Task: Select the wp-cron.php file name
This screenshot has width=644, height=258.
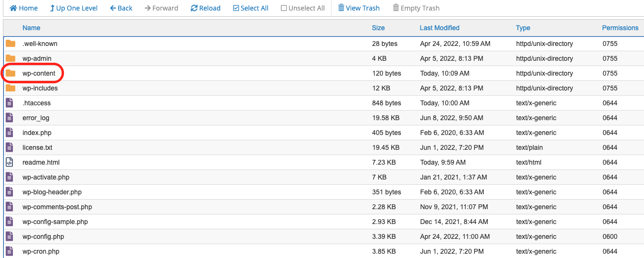Action: [x=41, y=251]
